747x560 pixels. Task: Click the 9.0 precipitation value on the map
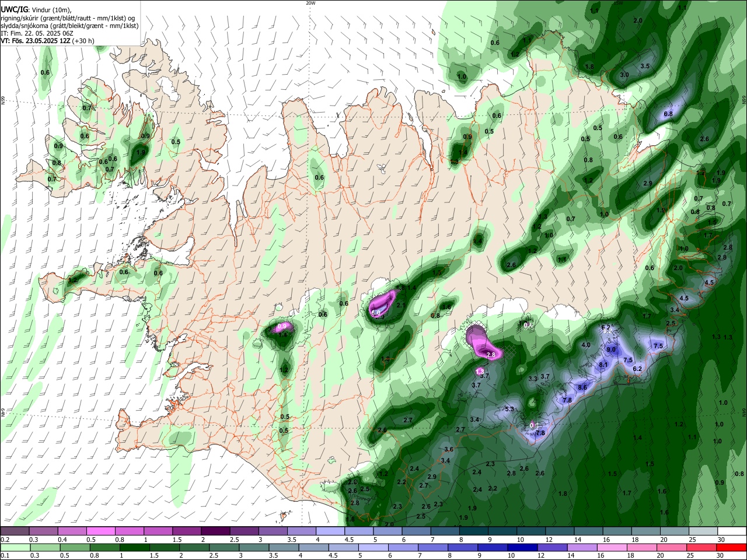(x=611, y=349)
